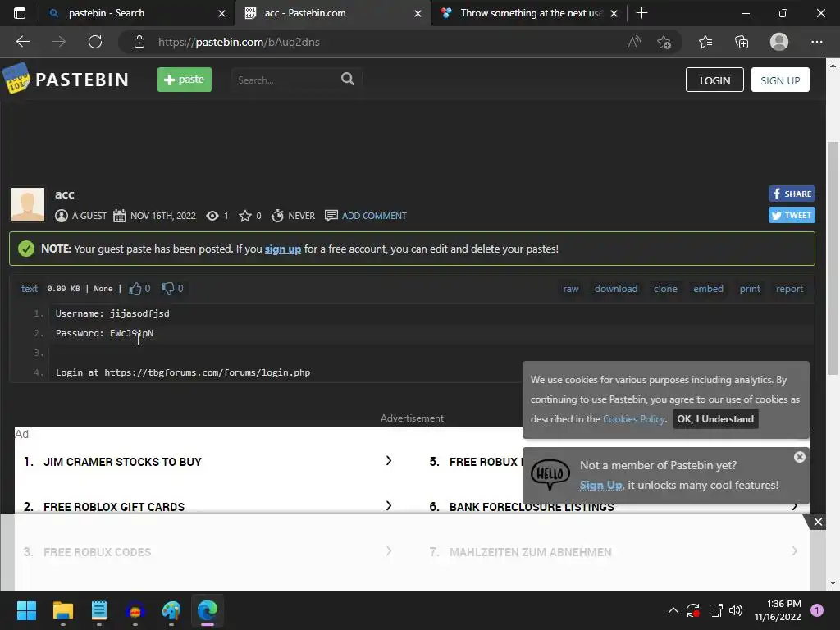Click the Microsoft Edge taskbar icon
This screenshot has width=840, height=630.
[208, 610]
